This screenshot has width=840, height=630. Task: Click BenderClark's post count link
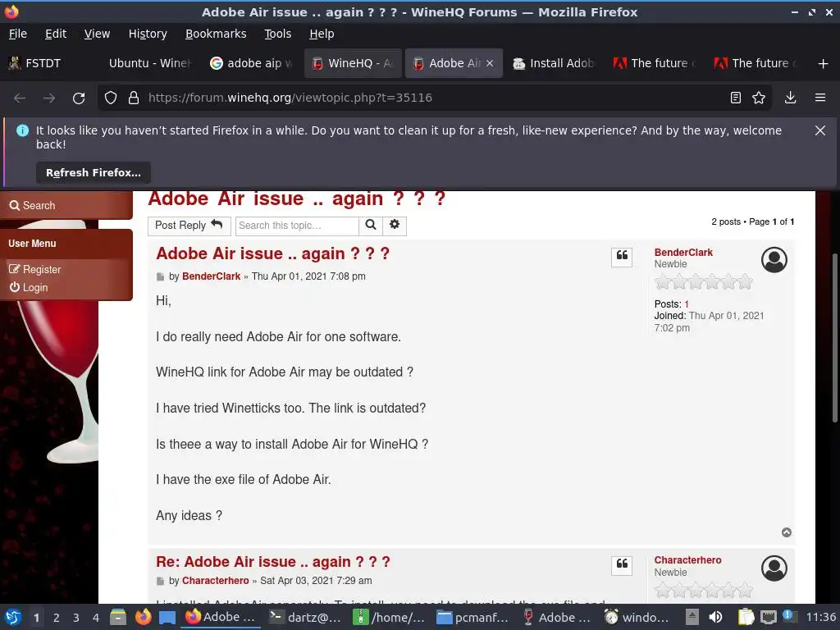(x=687, y=304)
